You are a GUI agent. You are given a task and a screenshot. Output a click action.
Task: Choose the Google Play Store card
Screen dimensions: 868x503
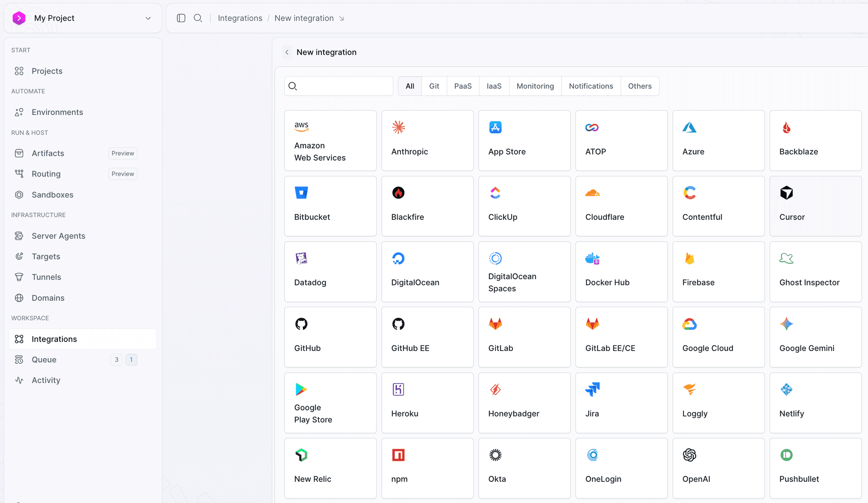click(330, 403)
